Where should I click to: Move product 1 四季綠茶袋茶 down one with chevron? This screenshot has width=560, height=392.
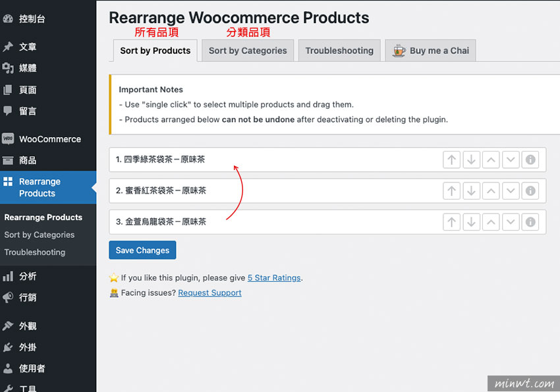511,159
